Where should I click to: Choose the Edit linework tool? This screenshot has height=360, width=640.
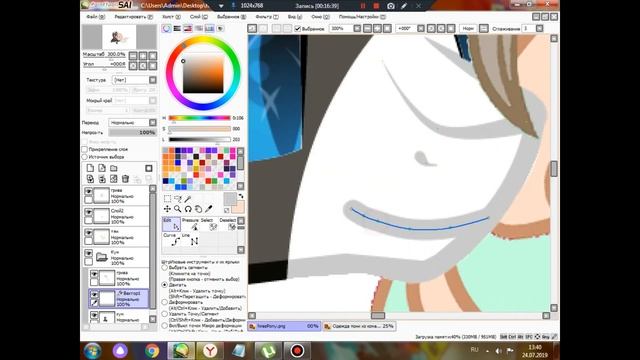click(171, 224)
